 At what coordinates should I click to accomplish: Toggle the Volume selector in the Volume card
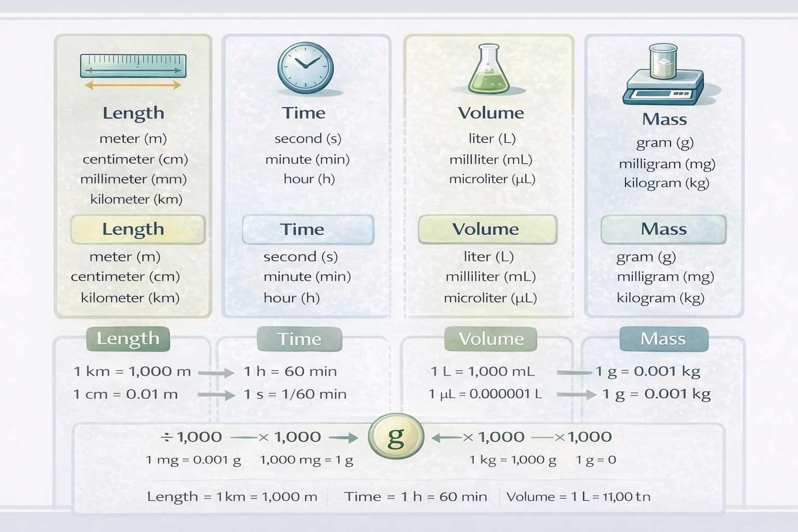[486, 229]
